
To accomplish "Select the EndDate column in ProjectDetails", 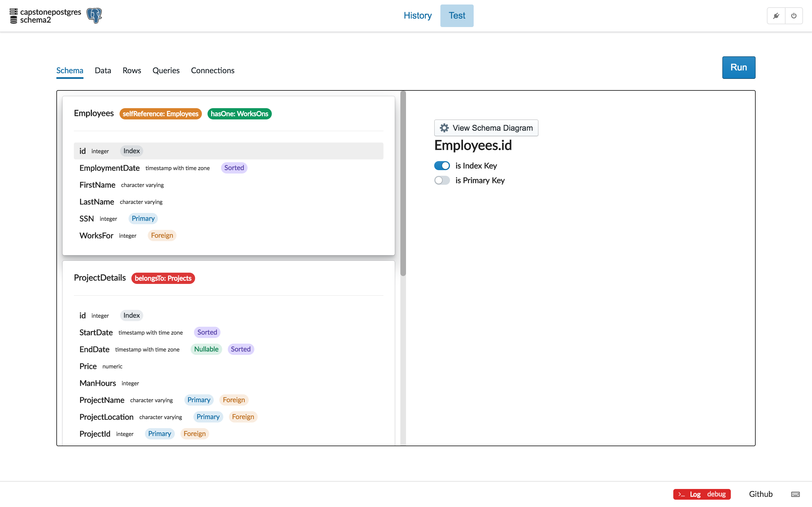I will [x=94, y=349].
